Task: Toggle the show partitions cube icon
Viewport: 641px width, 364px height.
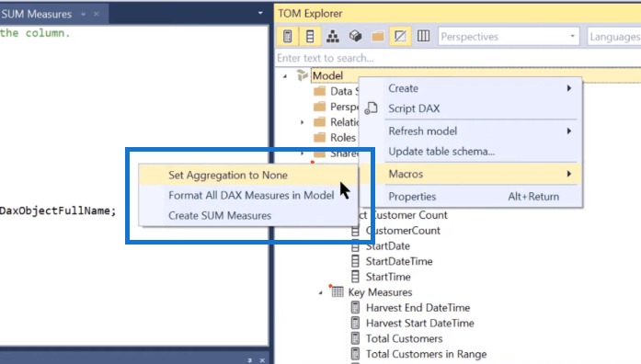Action: (x=355, y=37)
